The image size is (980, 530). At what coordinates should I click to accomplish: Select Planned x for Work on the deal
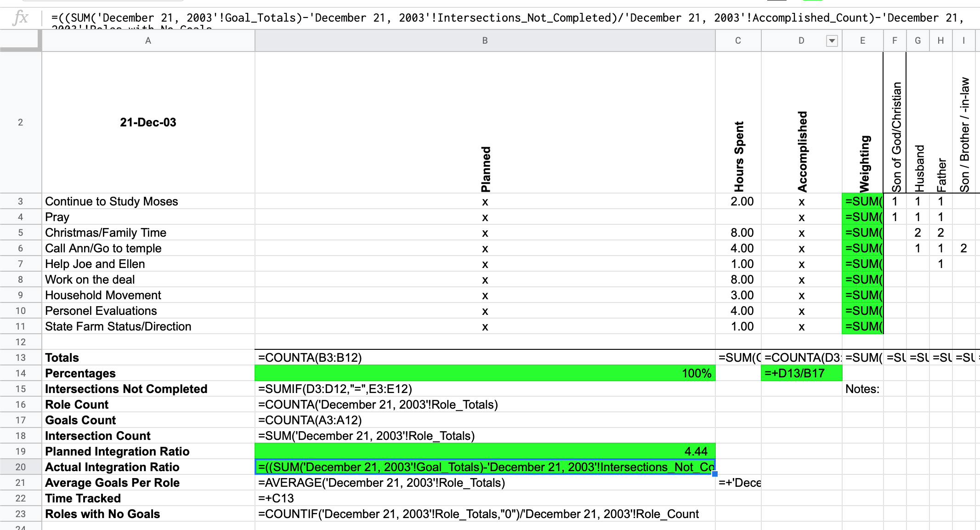[485, 279]
